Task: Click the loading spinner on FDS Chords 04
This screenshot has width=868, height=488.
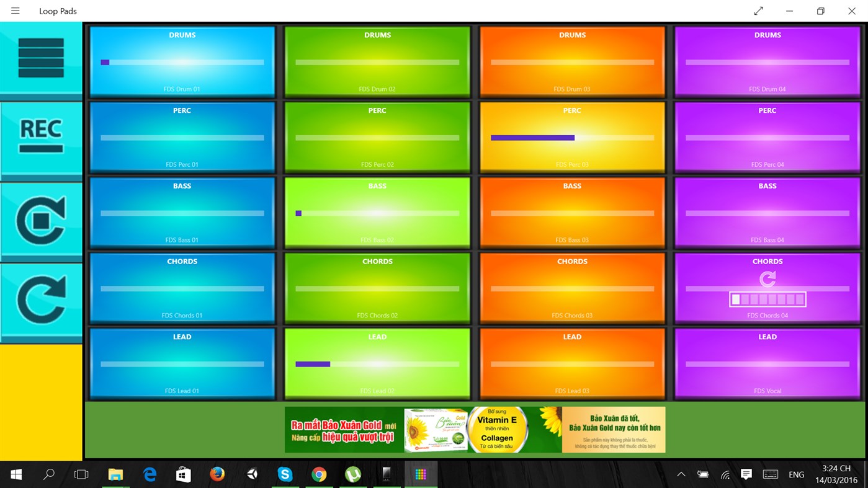Action: point(767,279)
